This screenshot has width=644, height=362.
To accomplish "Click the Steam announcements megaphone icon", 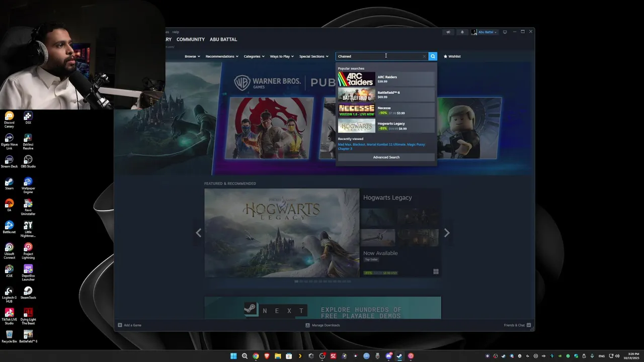I will point(448,32).
